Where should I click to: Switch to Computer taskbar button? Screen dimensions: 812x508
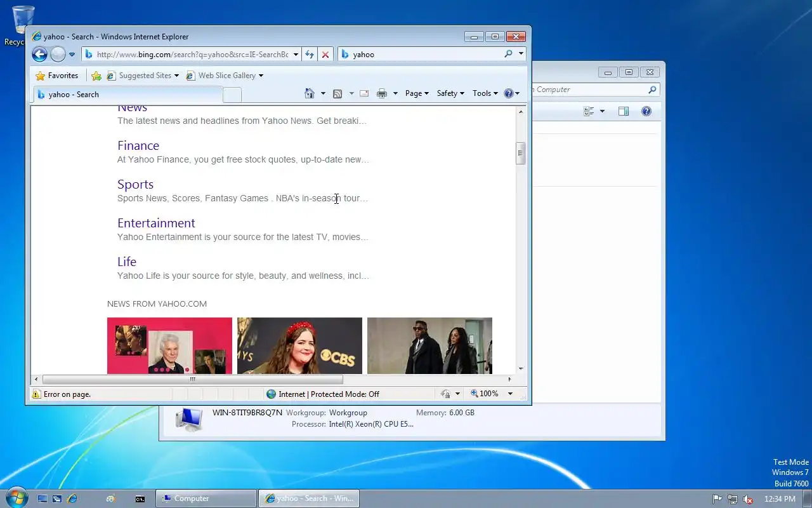tap(207, 498)
